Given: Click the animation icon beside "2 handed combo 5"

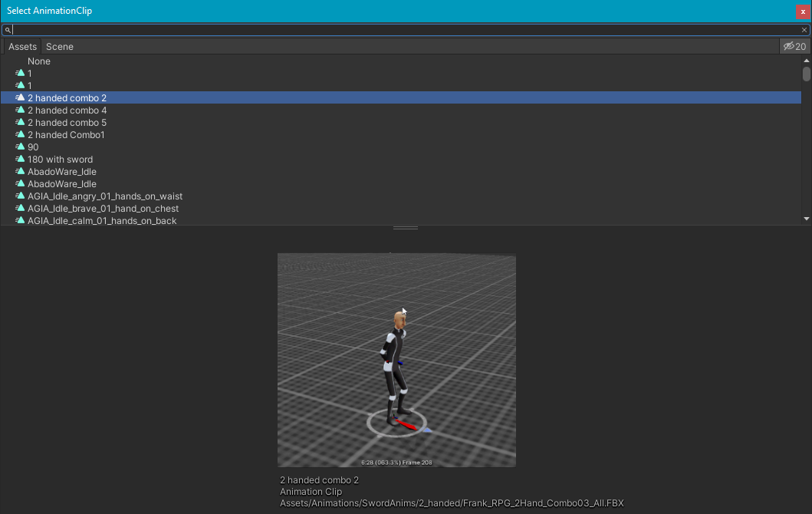Looking at the screenshot, I should coord(20,122).
